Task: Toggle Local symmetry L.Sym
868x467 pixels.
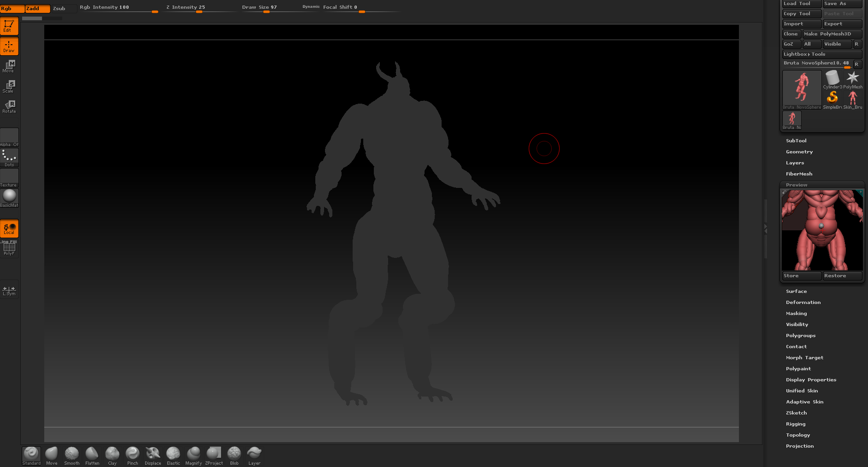Action: 9,291
